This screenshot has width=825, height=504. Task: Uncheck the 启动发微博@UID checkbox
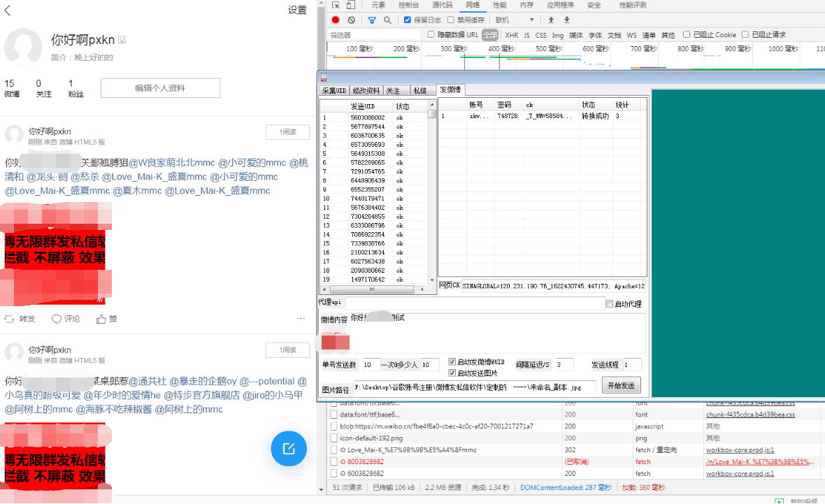452,362
